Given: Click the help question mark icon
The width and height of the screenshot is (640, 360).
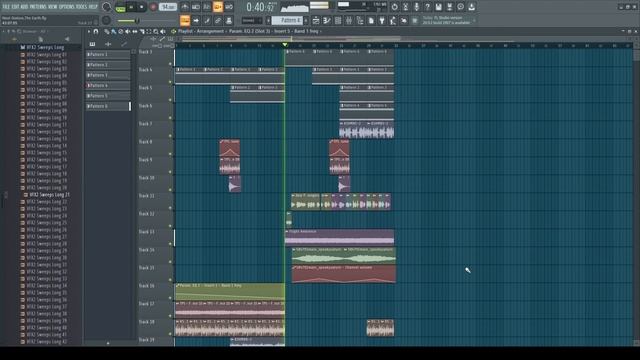Looking at the screenshot, I should (427, 7).
